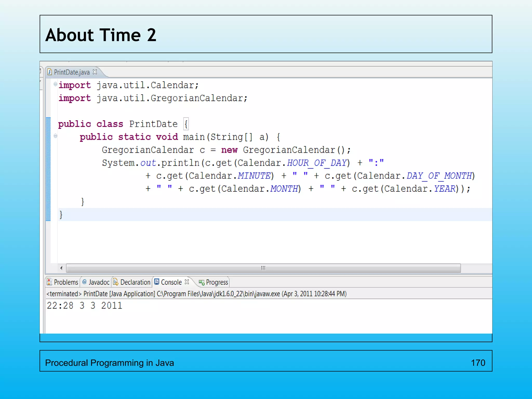The width and height of the screenshot is (532, 399).
Task: Close the Console view
Action: point(187,282)
